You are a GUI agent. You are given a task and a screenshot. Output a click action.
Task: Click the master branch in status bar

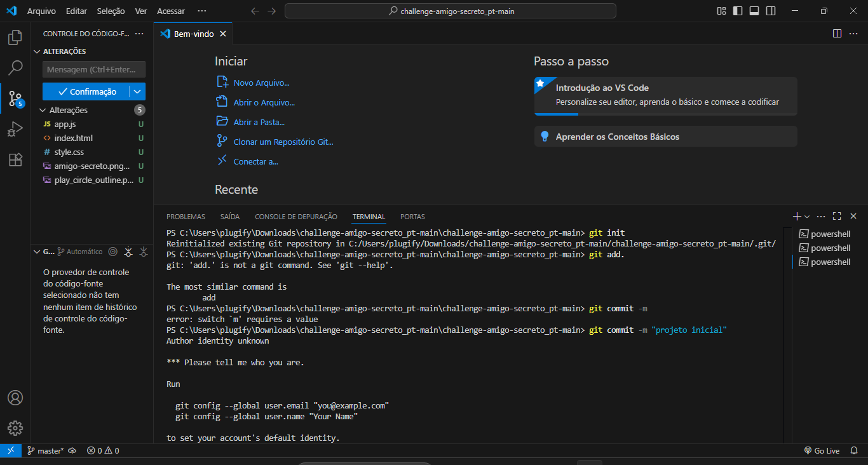tap(45, 451)
